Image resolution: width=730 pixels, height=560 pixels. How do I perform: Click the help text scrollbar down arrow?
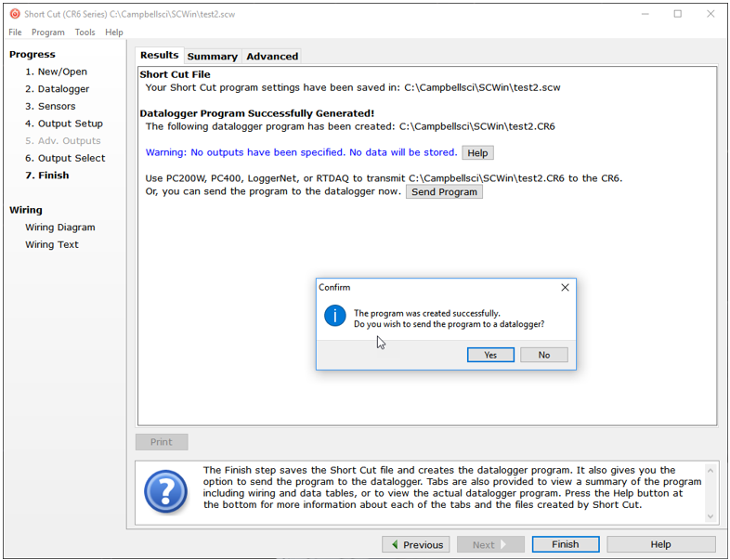click(710, 515)
